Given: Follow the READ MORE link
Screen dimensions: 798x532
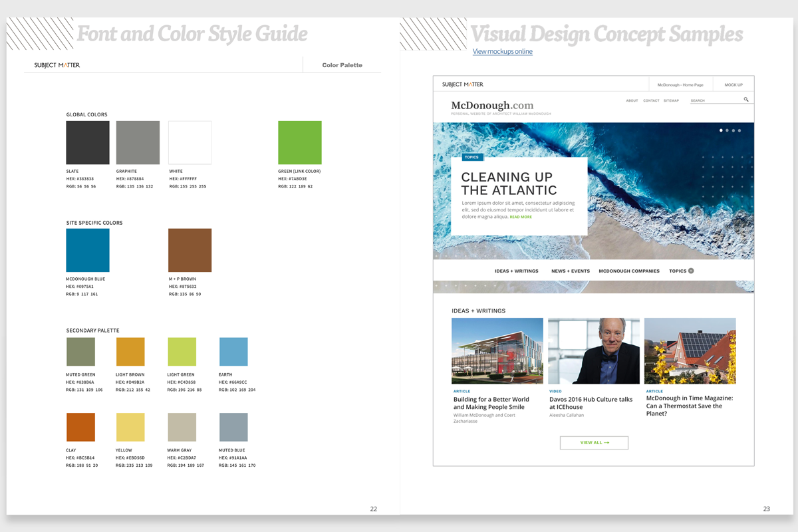Looking at the screenshot, I should point(521,217).
